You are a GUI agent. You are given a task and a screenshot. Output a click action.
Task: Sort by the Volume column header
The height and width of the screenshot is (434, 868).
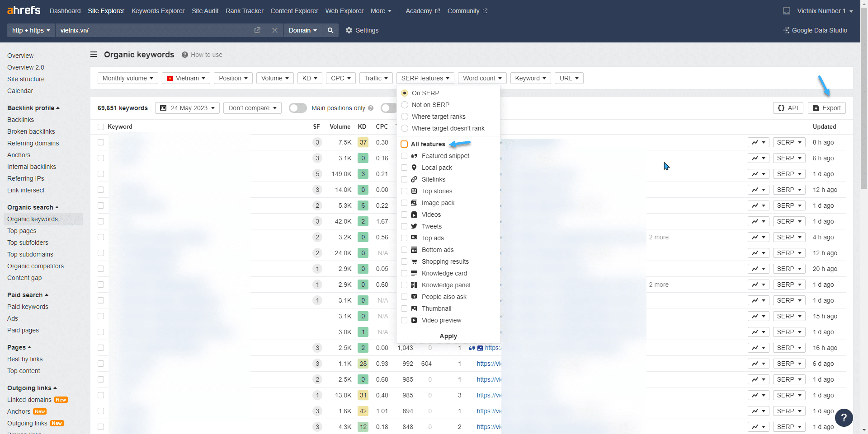[x=340, y=127]
